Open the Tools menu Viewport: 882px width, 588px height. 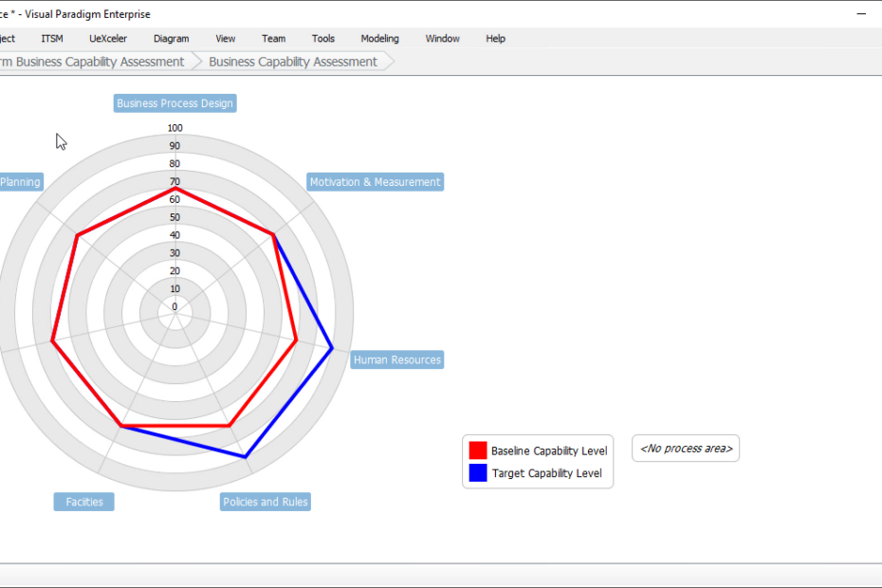[323, 39]
